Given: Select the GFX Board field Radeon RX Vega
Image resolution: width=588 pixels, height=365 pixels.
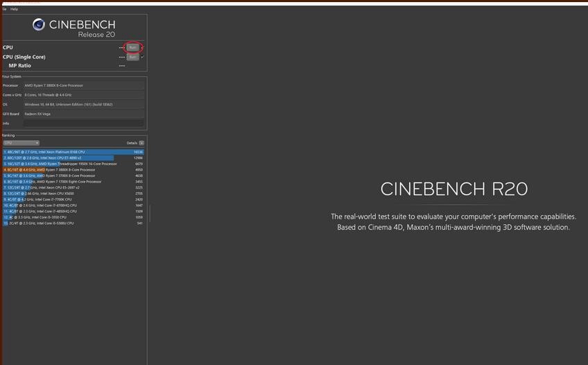Looking at the screenshot, I should (x=84, y=114).
